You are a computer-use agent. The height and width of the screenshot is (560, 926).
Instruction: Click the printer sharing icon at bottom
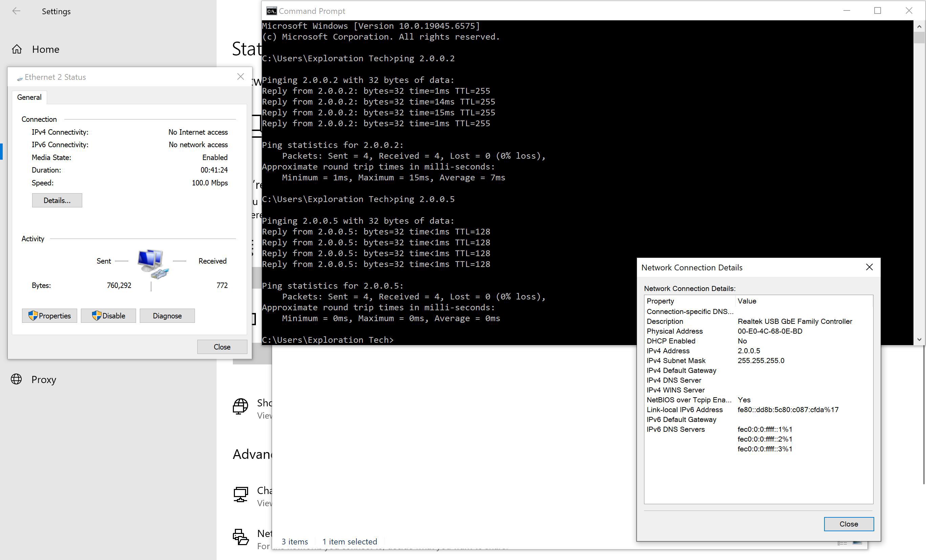[x=240, y=537]
